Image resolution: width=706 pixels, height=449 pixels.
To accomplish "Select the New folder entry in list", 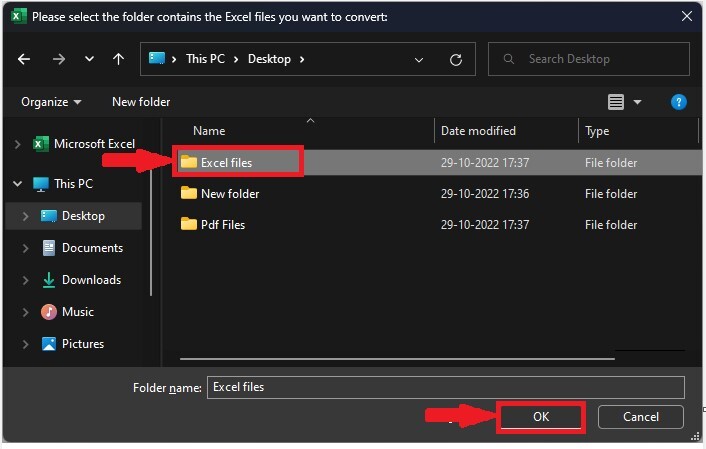I will click(230, 194).
